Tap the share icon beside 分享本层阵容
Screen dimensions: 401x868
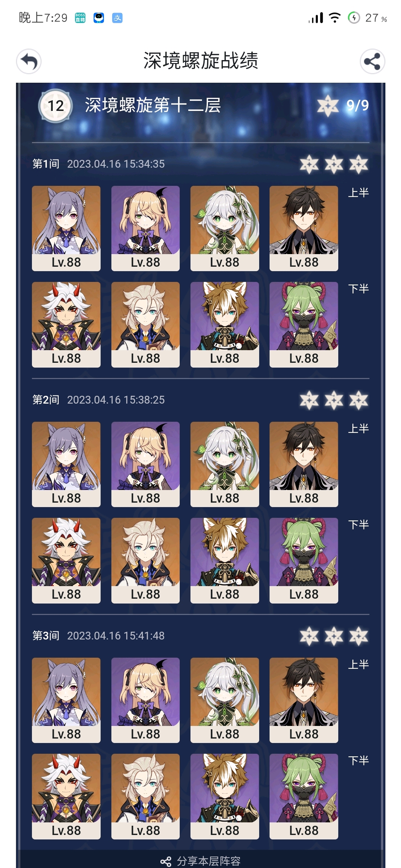click(x=166, y=861)
